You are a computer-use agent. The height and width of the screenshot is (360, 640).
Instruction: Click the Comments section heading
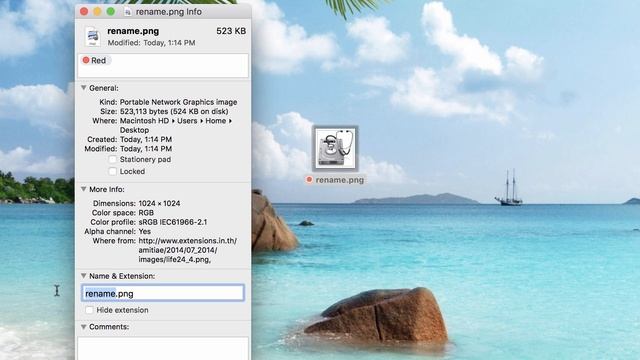coord(109,327)
